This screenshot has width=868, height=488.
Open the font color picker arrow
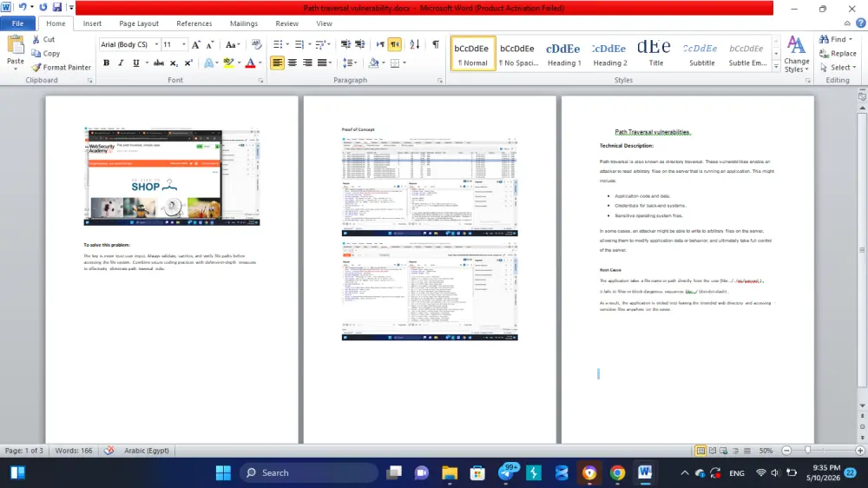click(260, 63)
